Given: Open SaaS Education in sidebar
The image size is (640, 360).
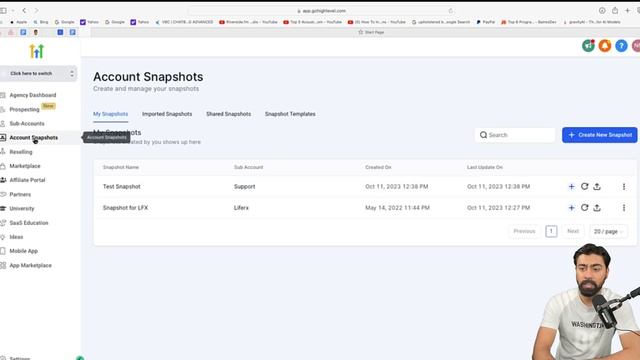Looking at the screenshot, I should pyautogui.click(x=29, y=223).
